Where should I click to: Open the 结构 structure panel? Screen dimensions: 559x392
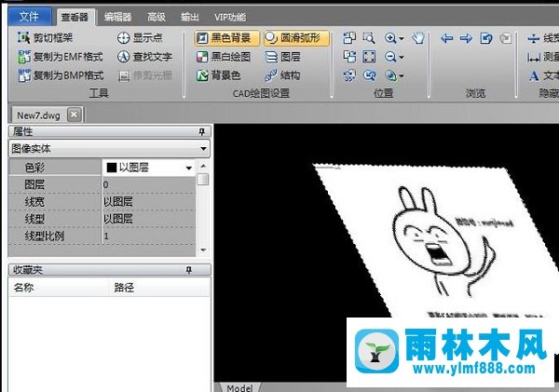click(282, 75)
